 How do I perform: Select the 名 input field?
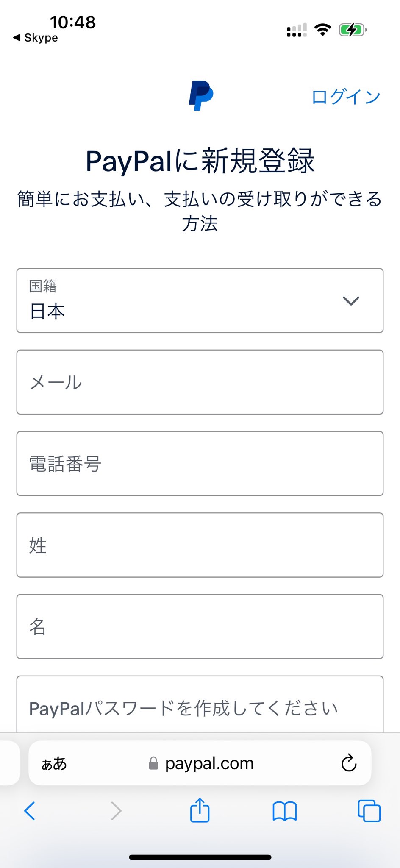pos(200,626)
